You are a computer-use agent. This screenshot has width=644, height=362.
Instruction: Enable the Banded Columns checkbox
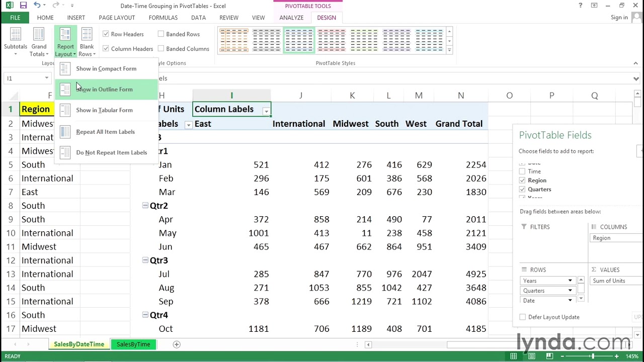[x=161, y=49]
